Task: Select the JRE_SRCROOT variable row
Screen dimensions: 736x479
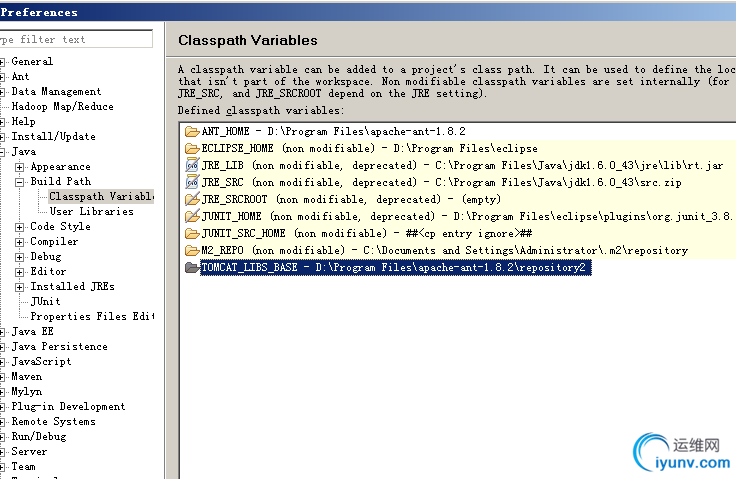Action: pos(343,199)
